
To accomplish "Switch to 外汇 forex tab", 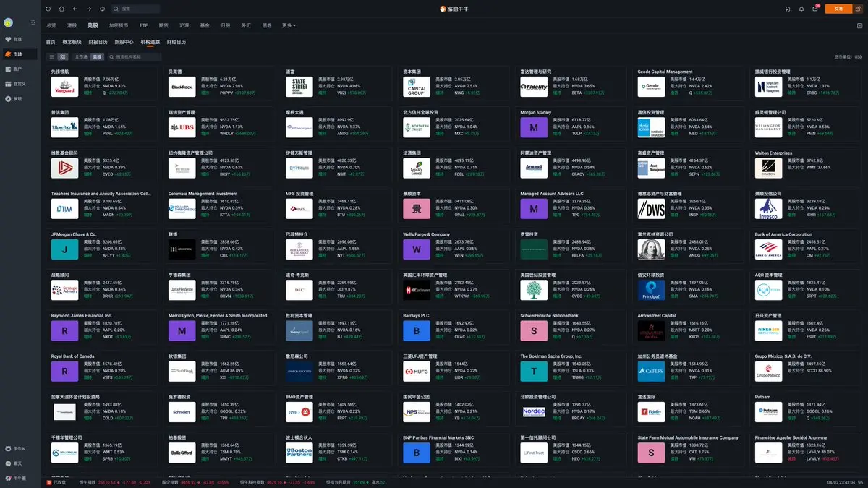I will (246, 25).
